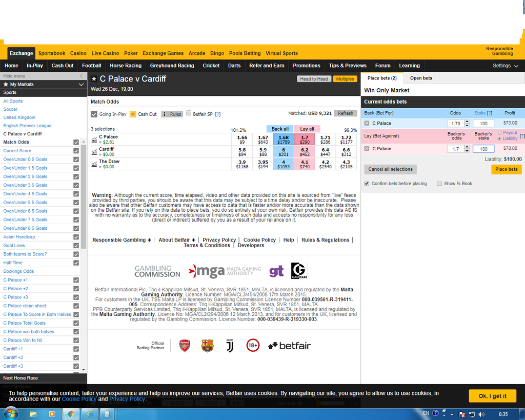The height and width of the screenshot is (420, 525).
Task: Open the Settings dropdown
Action: (x=505, y=66)
